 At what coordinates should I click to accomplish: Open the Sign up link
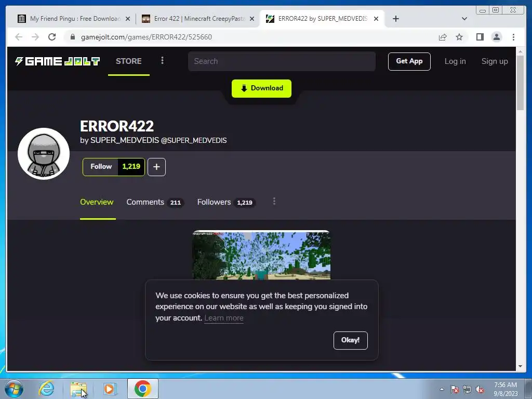pos(495,61)
